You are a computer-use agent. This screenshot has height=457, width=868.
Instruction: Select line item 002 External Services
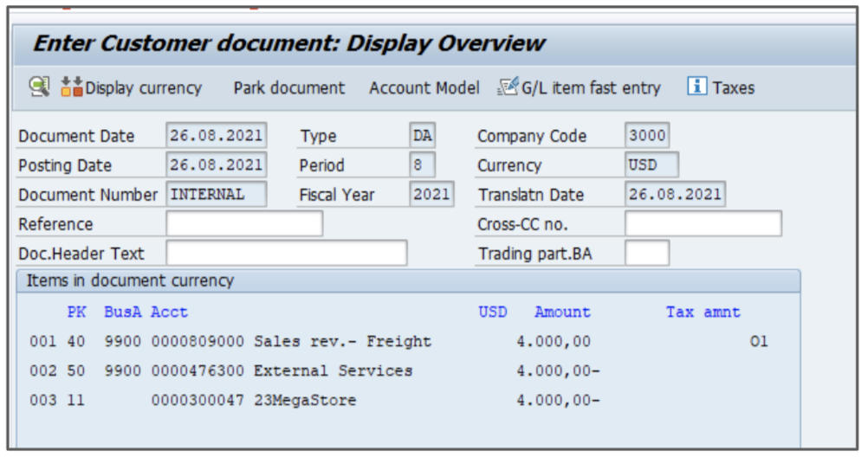click(x=333, y=371)
